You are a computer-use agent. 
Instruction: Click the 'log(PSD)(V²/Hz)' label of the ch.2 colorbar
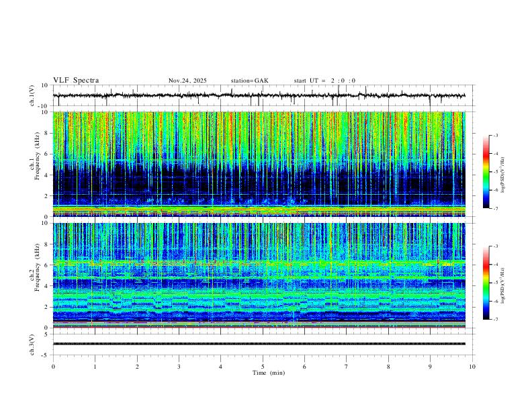pyautogui.click(x=503, y=286)
